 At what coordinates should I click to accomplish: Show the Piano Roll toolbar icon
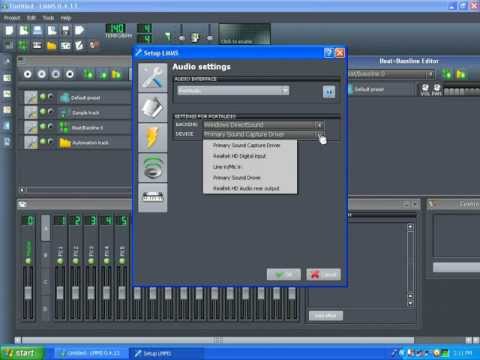[x=37, y=45]
